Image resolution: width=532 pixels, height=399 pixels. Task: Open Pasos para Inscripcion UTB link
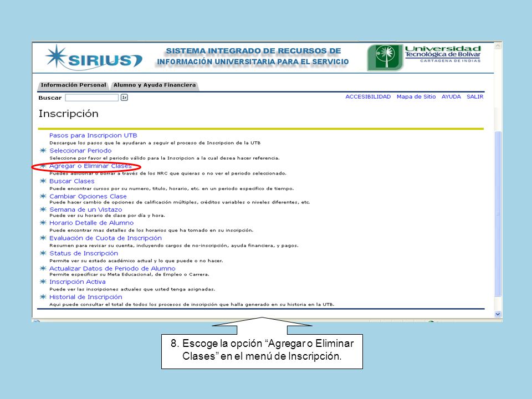coord(93,135)
